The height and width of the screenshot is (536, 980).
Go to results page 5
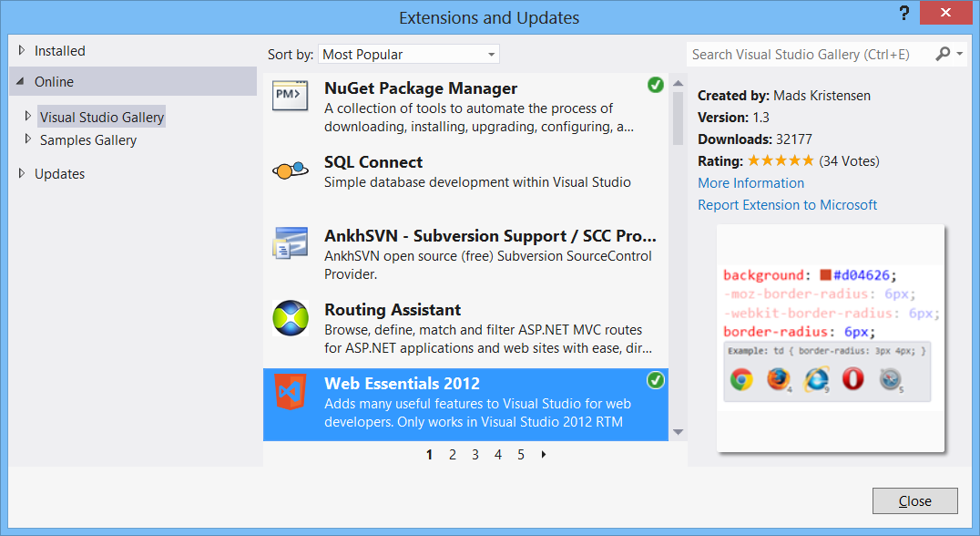(x=521, y=455)
